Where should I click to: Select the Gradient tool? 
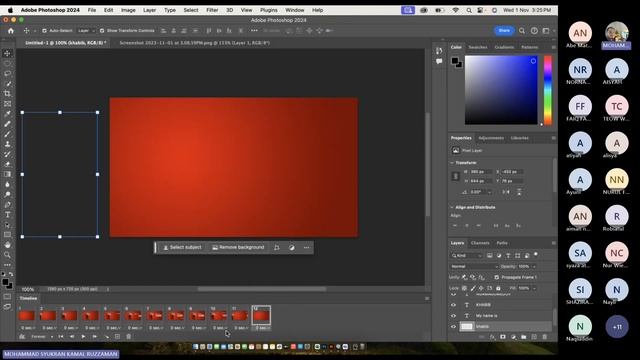coord(7,174)
